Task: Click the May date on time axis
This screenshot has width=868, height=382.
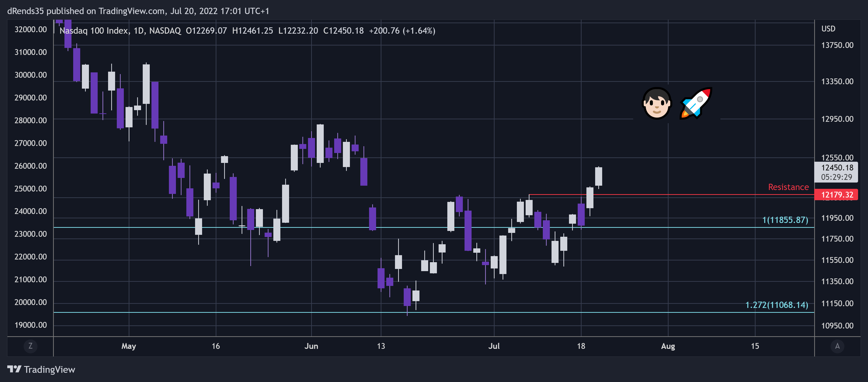Action: 129,346
